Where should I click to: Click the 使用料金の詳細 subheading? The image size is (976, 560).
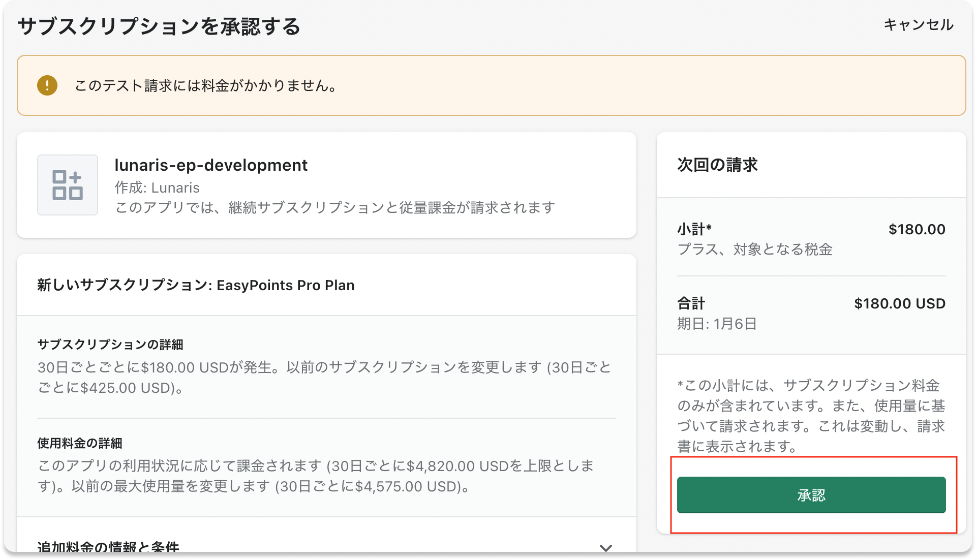click(80, 443)
